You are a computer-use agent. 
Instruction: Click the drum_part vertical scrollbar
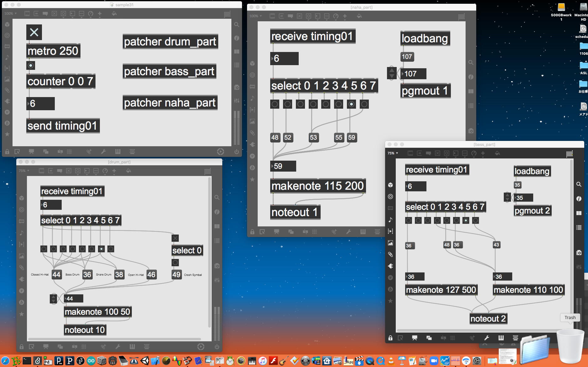[x=209, y=252]
